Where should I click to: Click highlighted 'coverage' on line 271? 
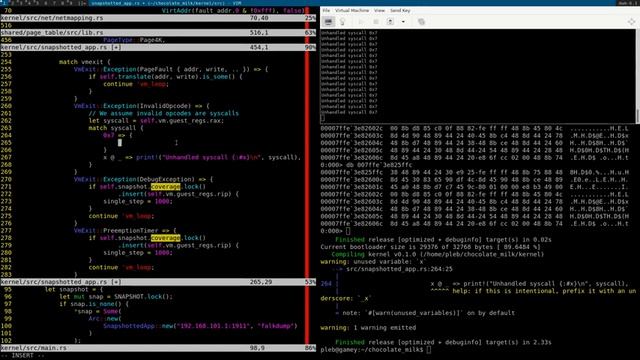click(165, 187)
